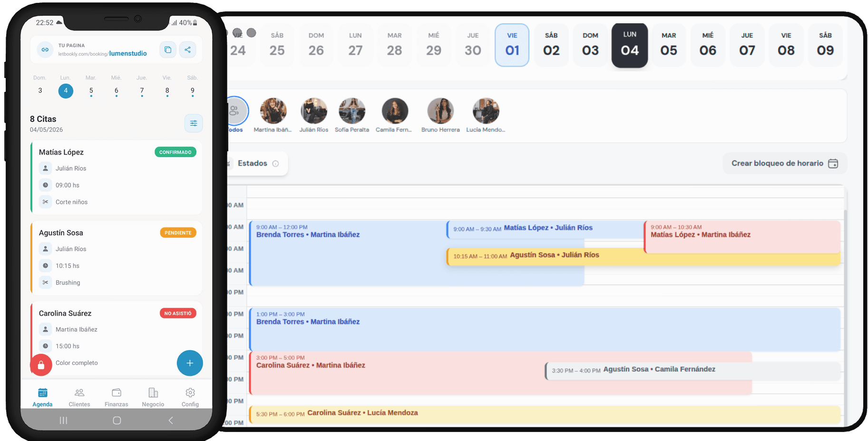Image resolution: width=868 pixels, height=441 pixels.
Task: Open Agustín Sosa • Camila Fernández 3:30 event
Action: [x=692, y=371]
